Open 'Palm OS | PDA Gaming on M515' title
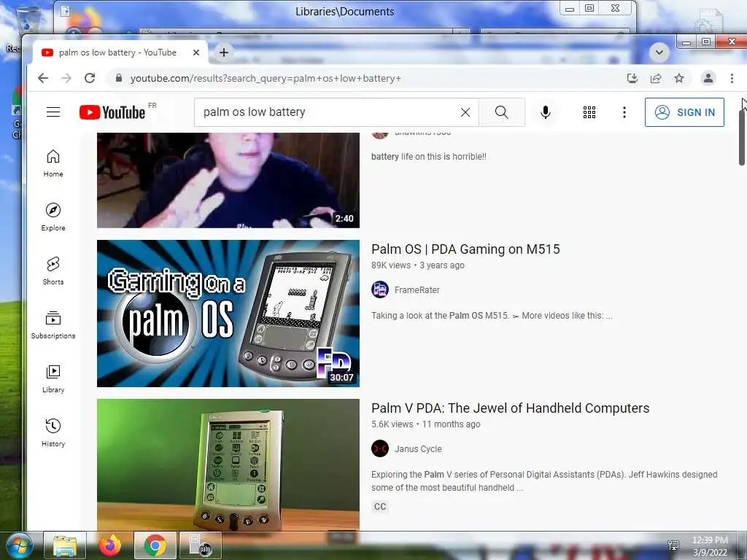The width and height of the screenshot is (747, 560). (x=465, y=249)
